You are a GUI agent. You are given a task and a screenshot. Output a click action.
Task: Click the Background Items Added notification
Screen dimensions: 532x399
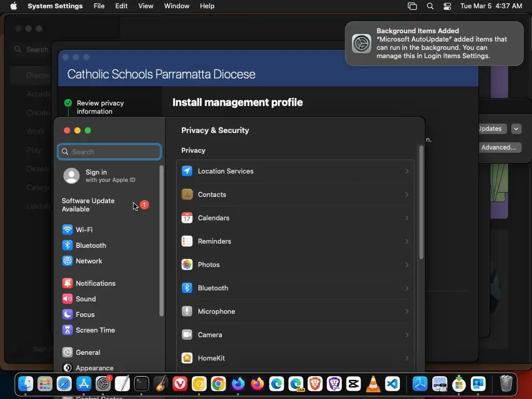tap(434, 44)
